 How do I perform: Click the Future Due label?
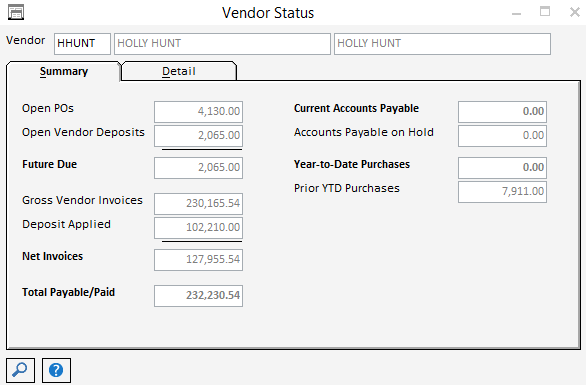(x=49, y=164)
